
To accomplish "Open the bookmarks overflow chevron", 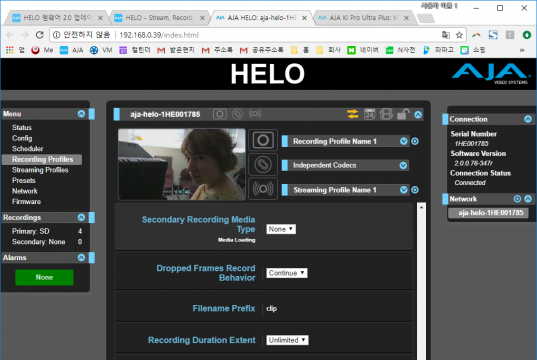I will click(x=522, y=50).
